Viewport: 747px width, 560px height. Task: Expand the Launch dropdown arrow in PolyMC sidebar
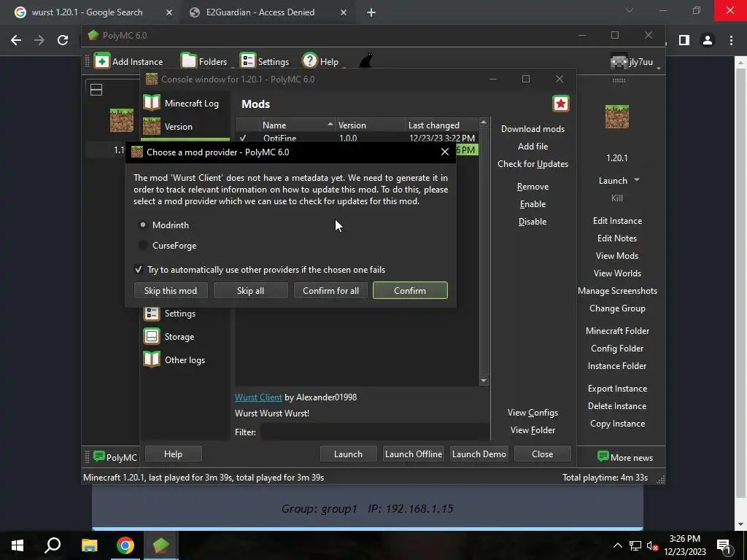[637, 180]
